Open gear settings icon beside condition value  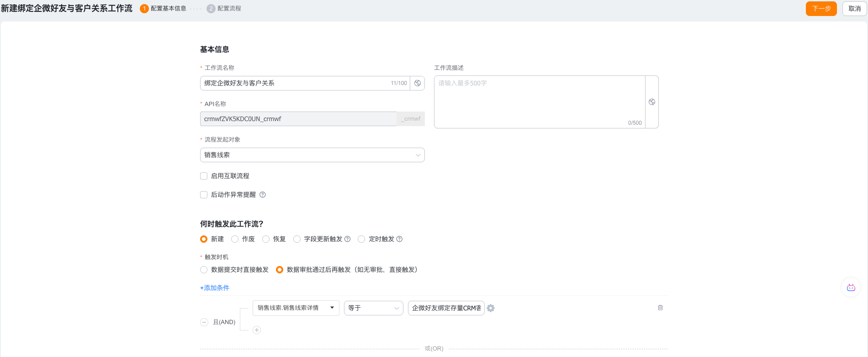pyautogui.click(x=491, y=308)
